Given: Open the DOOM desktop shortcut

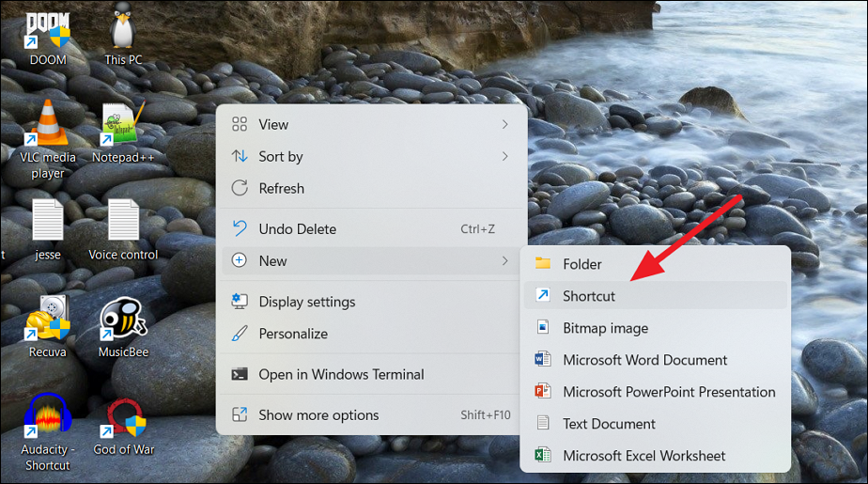Looking at the screenshot, I should point(47,32).
